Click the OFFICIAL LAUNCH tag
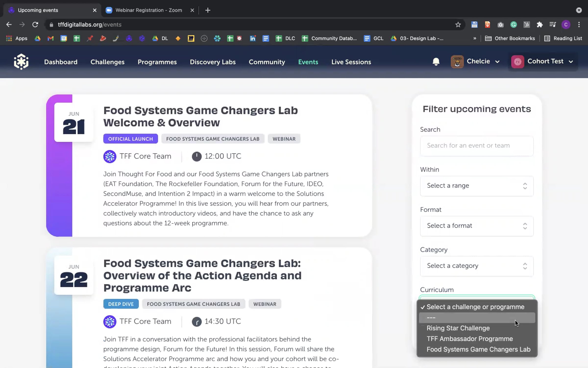This screenshot has width=588, height=368. pyautogui.click(x=130, y=139)
